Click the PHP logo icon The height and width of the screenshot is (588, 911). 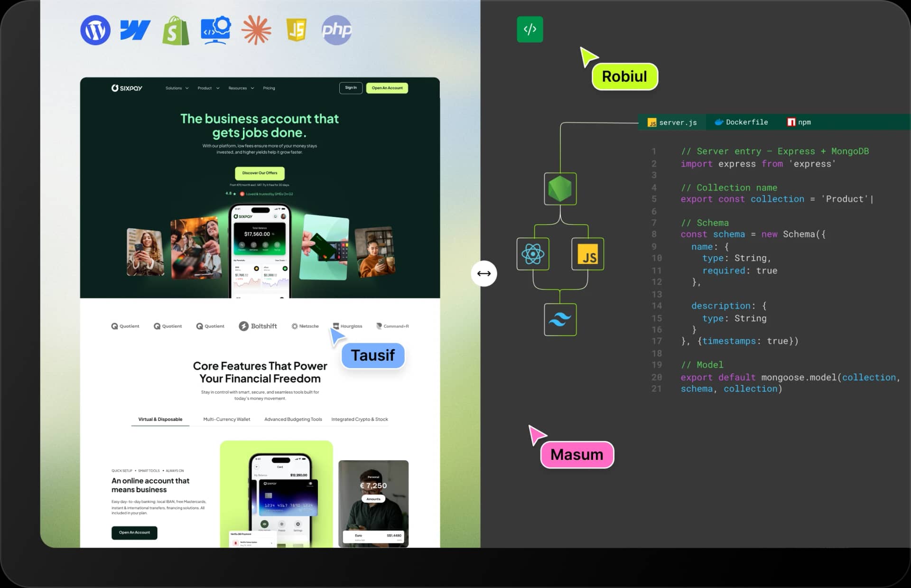(x=337, y=30)
